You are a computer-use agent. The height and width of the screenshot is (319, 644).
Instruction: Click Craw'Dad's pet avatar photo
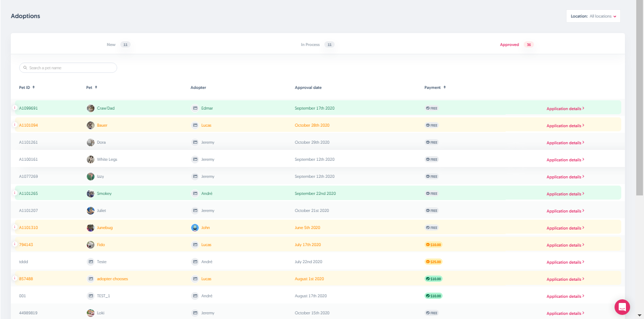coord(91,108)
